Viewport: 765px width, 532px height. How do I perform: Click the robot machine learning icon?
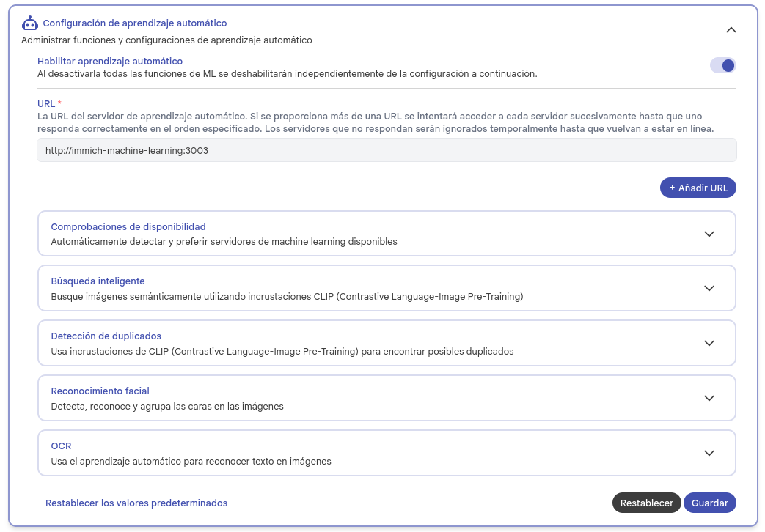[x=30, y=23]
